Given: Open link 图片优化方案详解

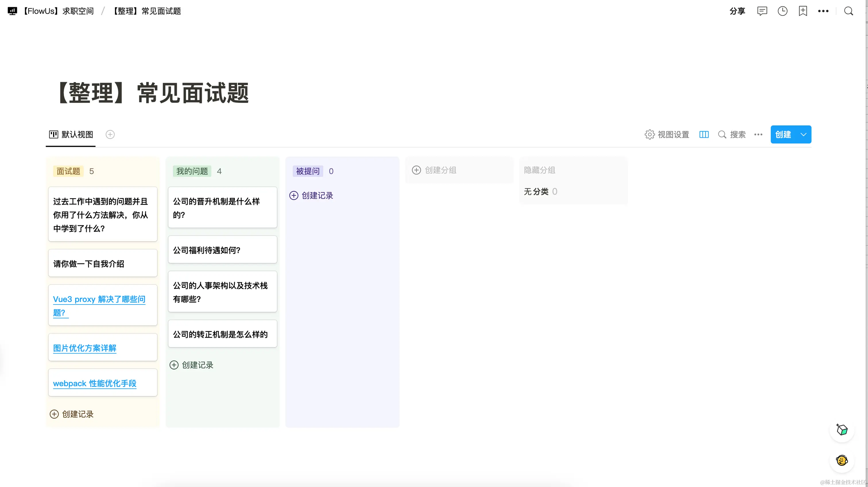Looking at the screenshot, I should pyautogui.click(x=85, y=348).
